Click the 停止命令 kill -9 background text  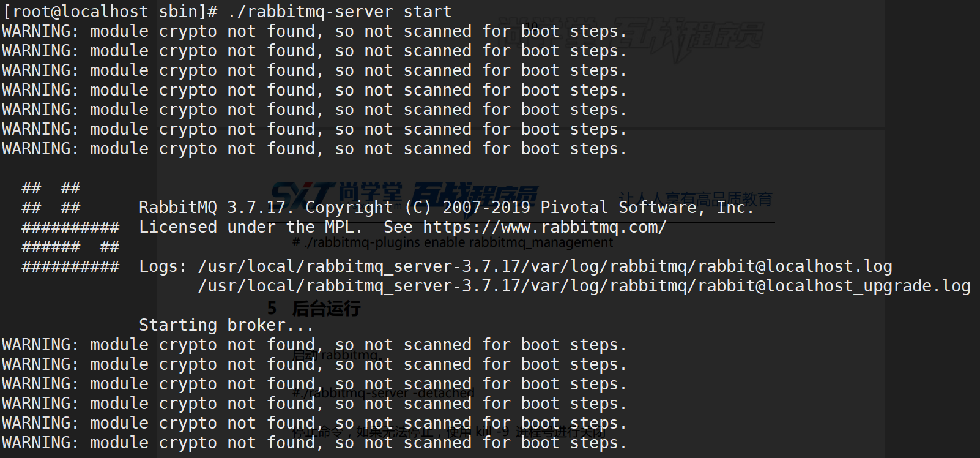pyautogui.click(x=450, y=432)
